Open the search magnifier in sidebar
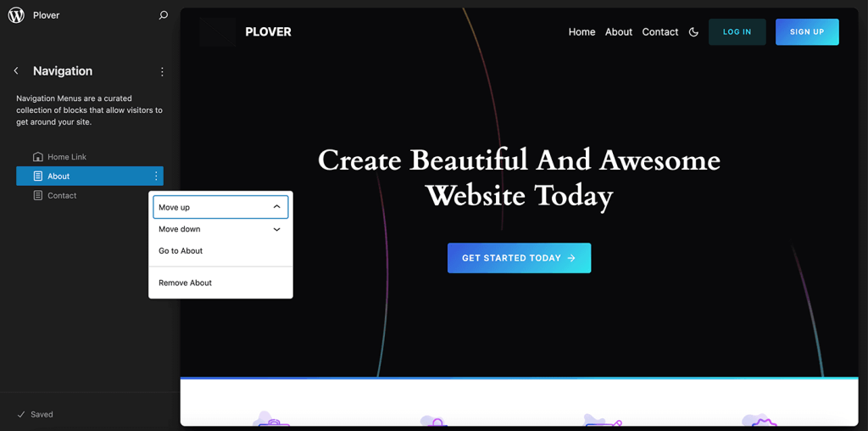Image resolution: width=868 pixels, height=431 pixels. point(164,15)
